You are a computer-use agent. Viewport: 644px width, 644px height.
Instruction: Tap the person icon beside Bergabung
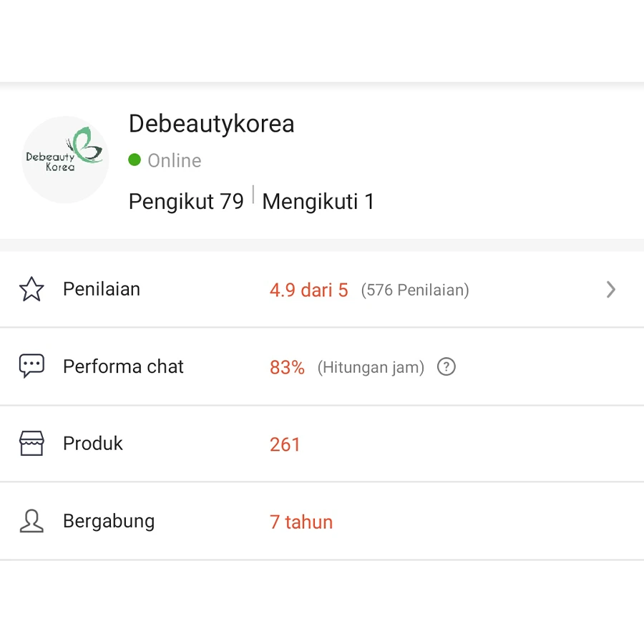[31, 521]
